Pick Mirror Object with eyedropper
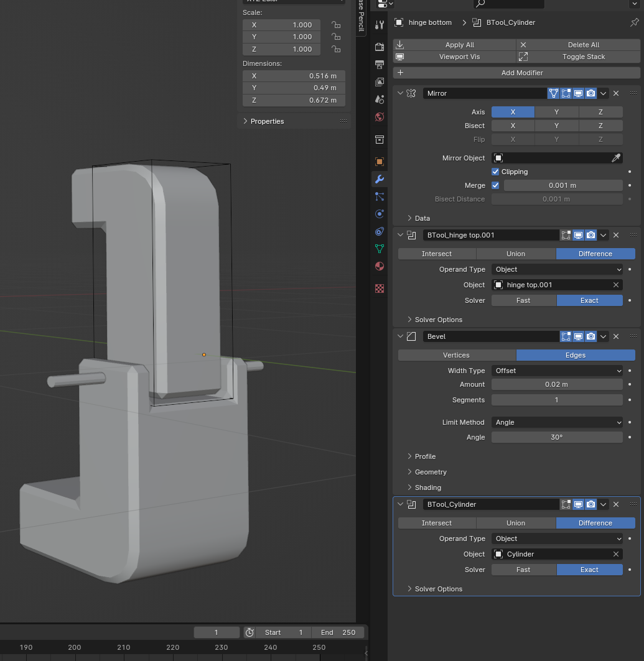Screen dimensions: 644x661 tap(615, 158)
